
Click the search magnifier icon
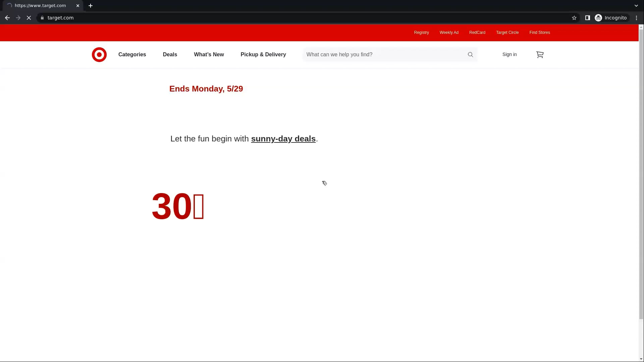(x=470, y=54)
